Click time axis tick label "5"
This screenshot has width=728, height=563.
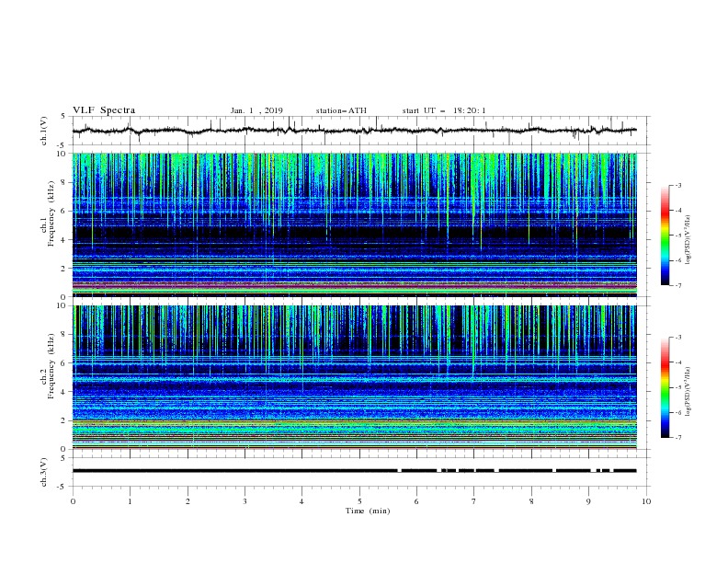(359, 501)
